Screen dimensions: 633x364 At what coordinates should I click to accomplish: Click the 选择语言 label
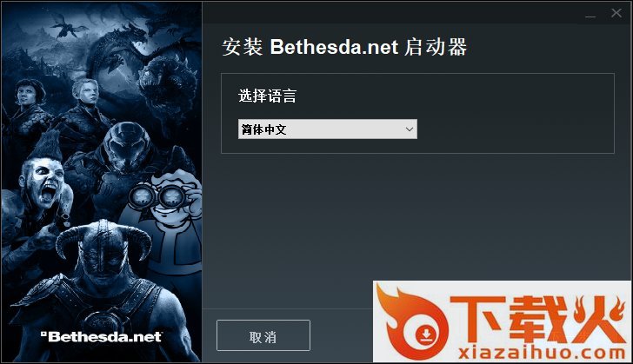pyautogui.click(x=267, y=96)
